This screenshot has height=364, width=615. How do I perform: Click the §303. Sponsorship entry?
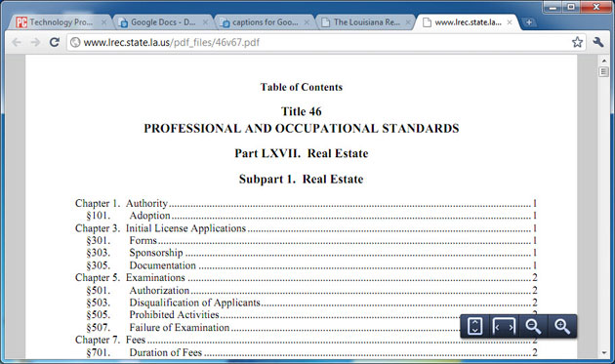click(311, 253)
